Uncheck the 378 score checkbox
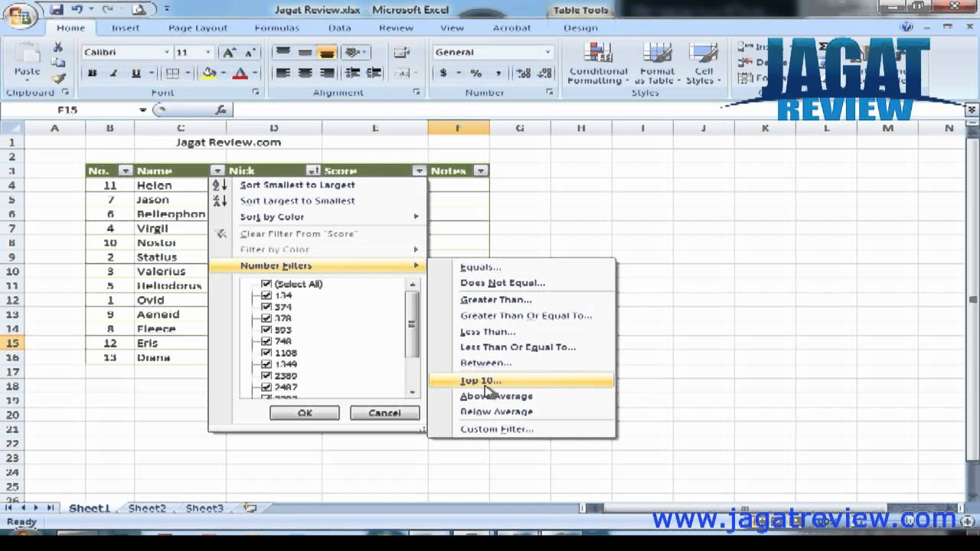The width and height of the screenshot is (980, 551). (266, 318)
